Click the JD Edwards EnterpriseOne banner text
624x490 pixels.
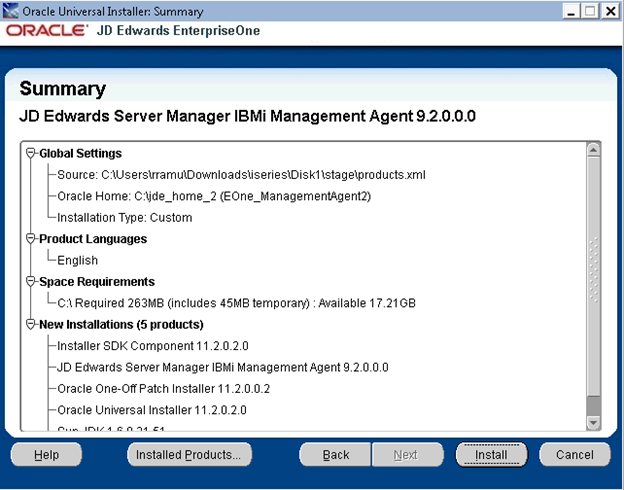178,31
